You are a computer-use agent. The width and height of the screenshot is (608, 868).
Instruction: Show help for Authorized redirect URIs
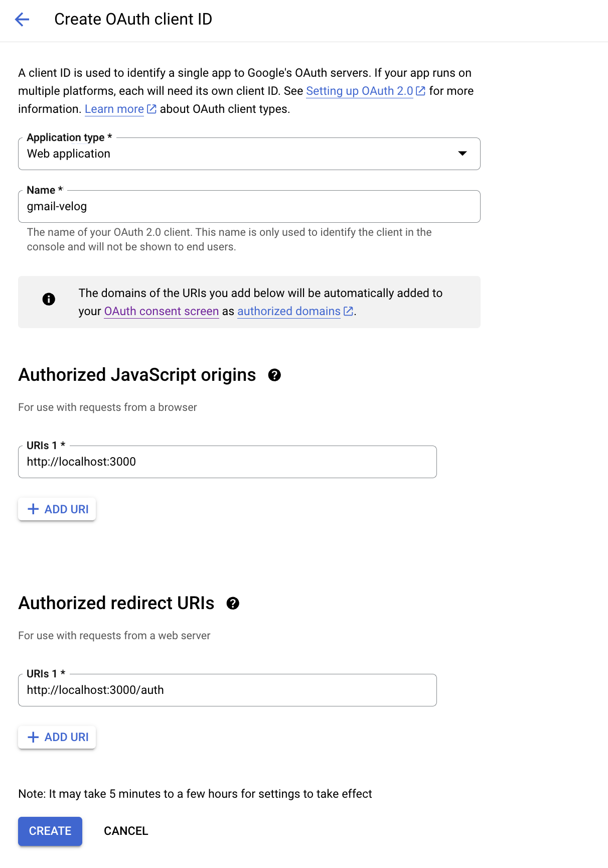233,603
